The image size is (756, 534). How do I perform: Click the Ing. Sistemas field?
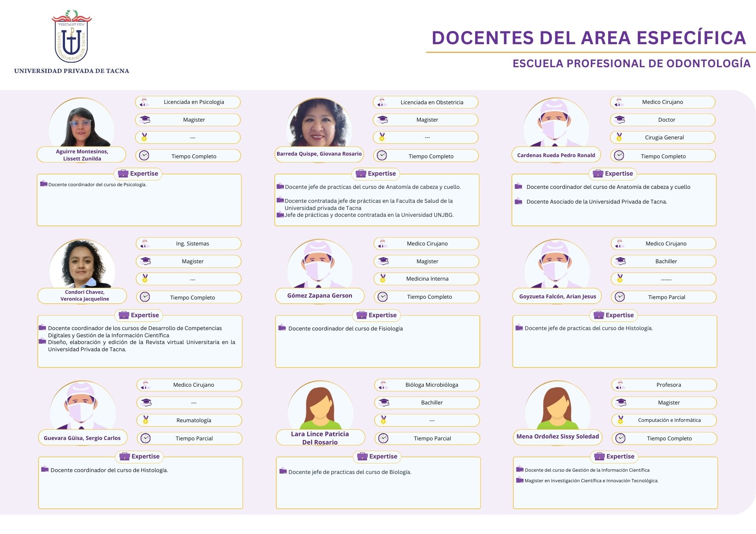point(189,244)
